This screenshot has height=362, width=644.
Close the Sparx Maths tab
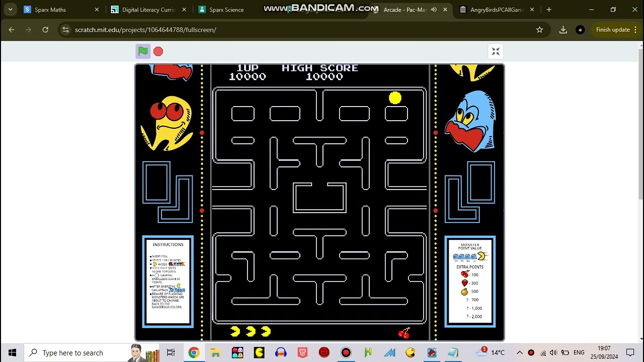click(97, 10)
